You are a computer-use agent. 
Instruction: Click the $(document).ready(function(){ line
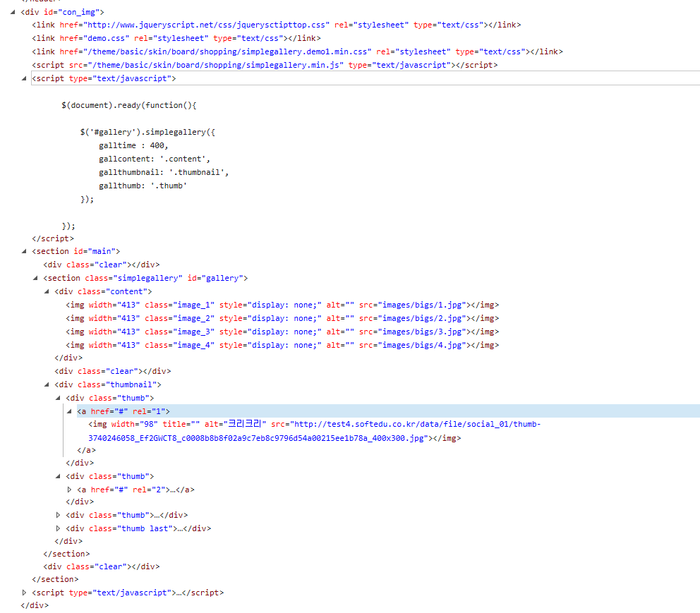pyautogui.click(x=129, y=105)
